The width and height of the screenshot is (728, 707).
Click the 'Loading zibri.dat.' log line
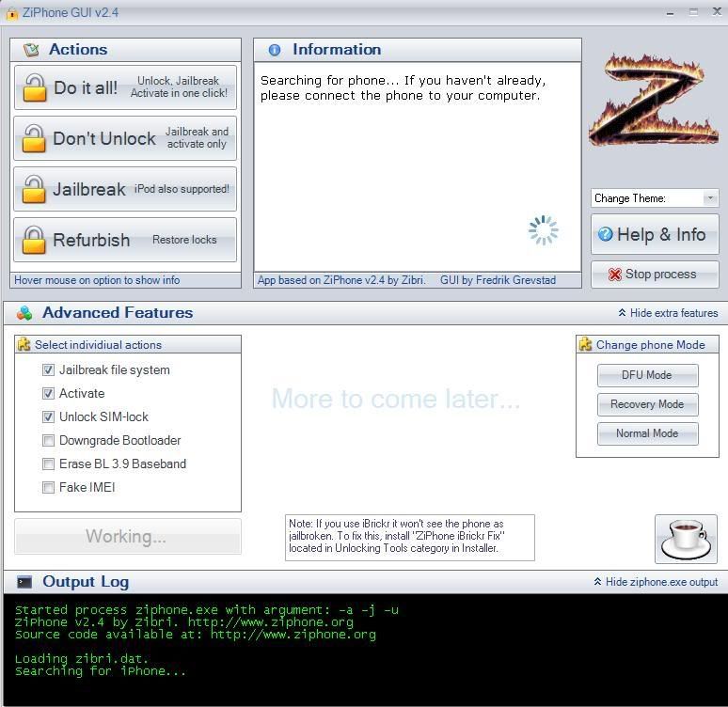tap(82, 658)
